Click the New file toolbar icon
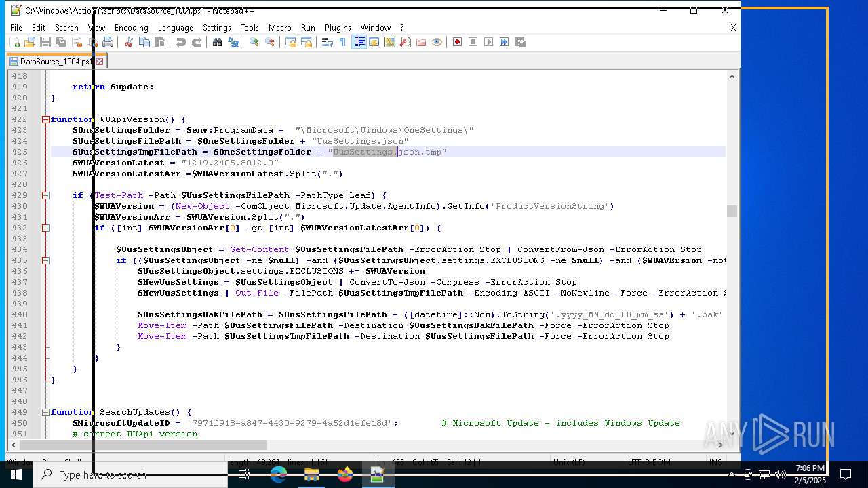This screenshot has width=868, height=488. point(14,42)
